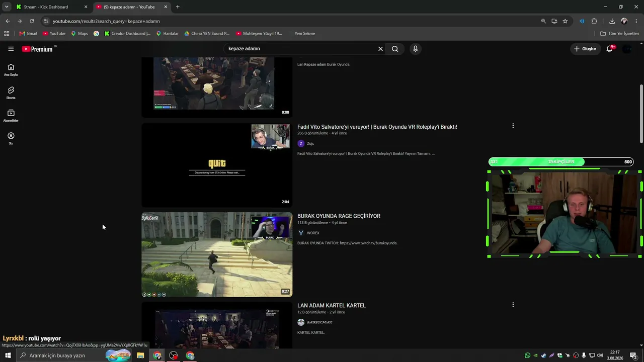Open the WOREX channel avatar
Screen dimensions: 644x362
(301, 233)
